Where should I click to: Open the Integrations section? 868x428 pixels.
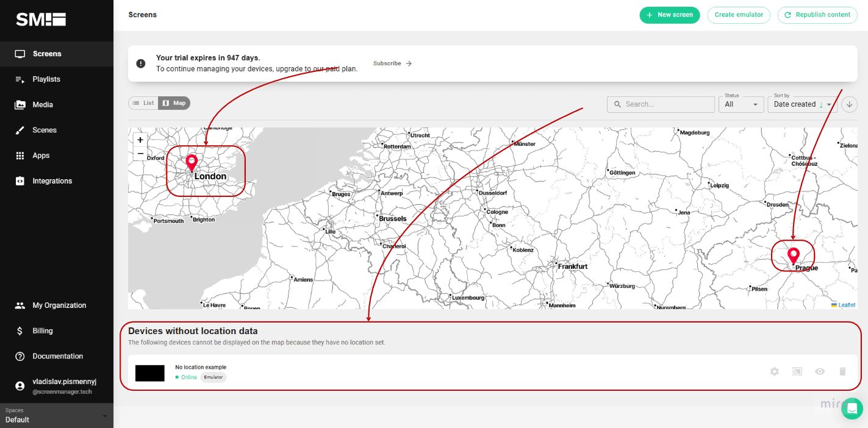(52, 180)
